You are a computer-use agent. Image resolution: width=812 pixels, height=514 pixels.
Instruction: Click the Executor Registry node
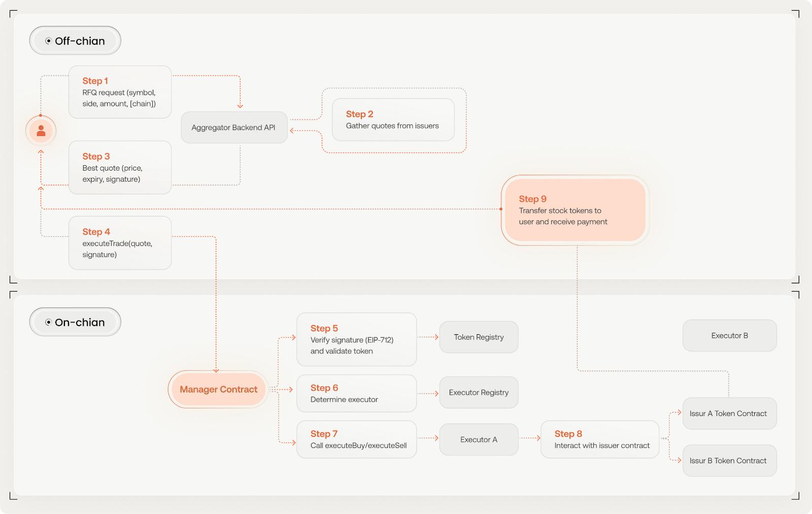coord(479,393)
